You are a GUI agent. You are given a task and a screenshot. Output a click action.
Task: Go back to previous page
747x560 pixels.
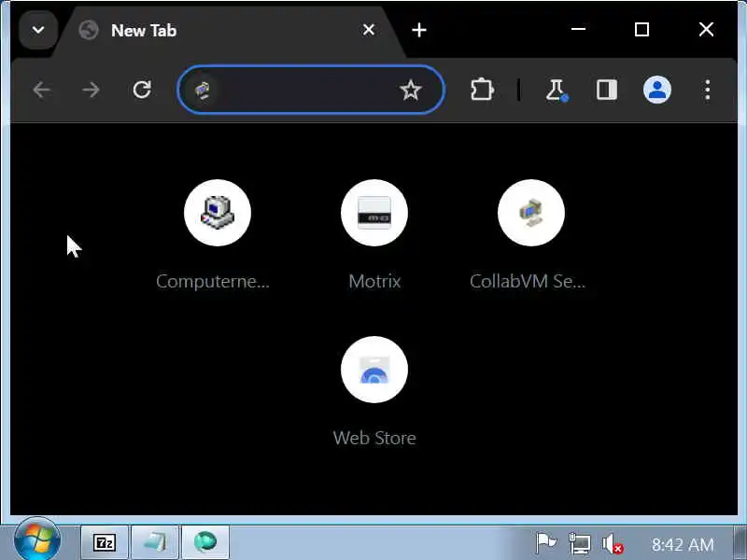tap(42, 90)
